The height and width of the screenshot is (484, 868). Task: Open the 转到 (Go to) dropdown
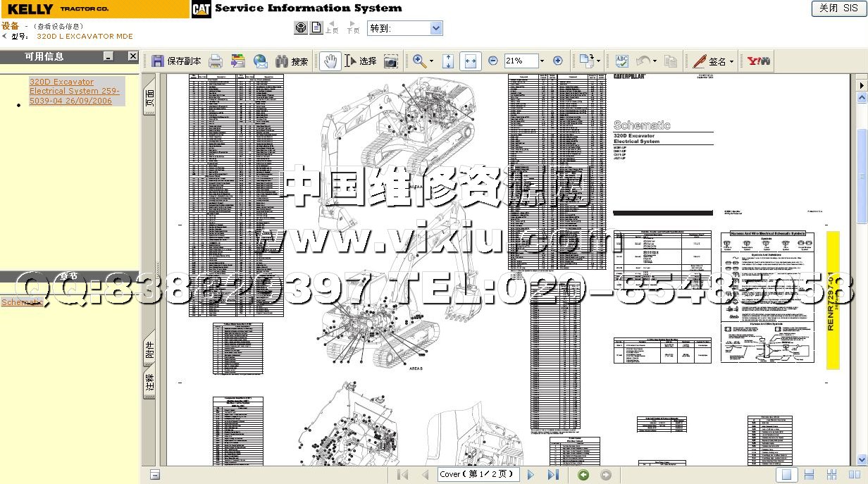[x=435, y=28]
